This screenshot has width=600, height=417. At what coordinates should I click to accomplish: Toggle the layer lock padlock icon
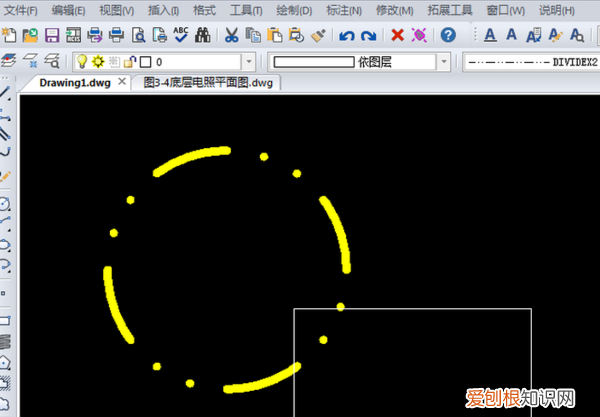coord(130,61)
